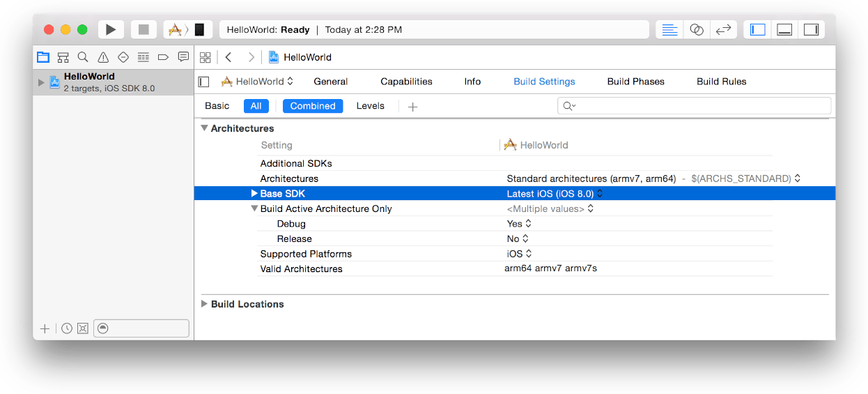The image size is (868, 394).
Task: Toggle the Utilities pane
Action: [x=811, y=29]
